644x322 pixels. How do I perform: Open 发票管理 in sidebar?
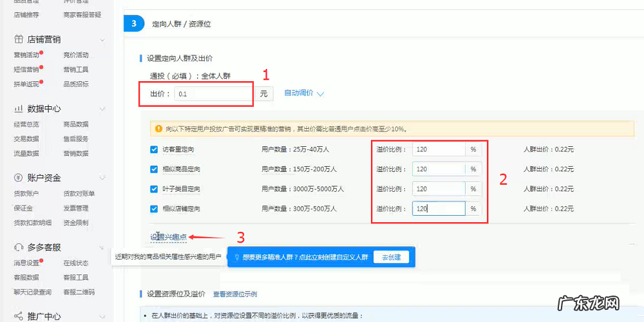click(x=76, y=208)
